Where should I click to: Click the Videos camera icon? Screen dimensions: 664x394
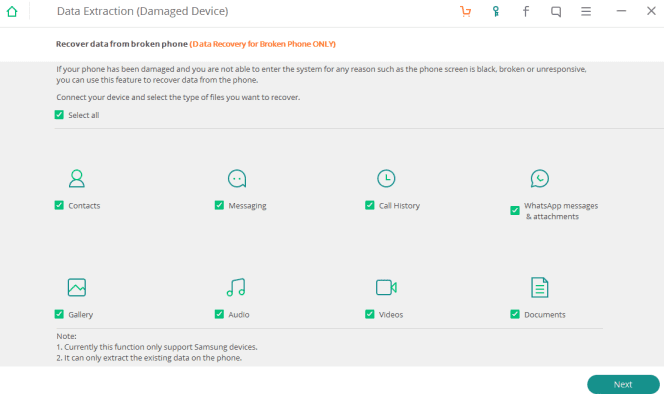tap(386, 287)
